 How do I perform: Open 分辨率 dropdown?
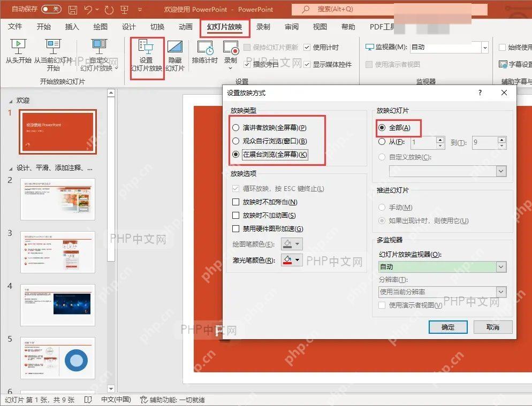pyautogui.click(x=501, y=292)
